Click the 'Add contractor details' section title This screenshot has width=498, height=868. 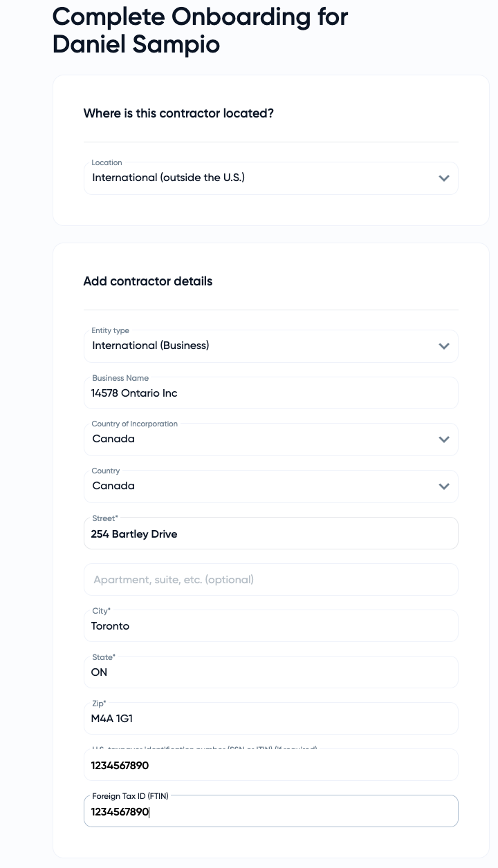(x=147, y=281)
